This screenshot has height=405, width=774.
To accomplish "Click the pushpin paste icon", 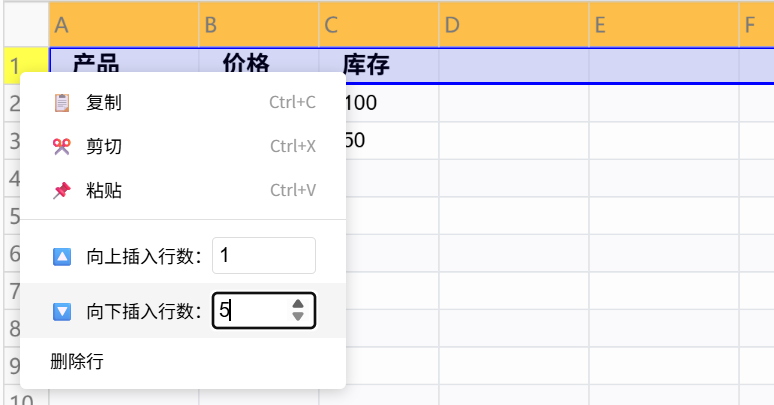I will pos(62,190).
